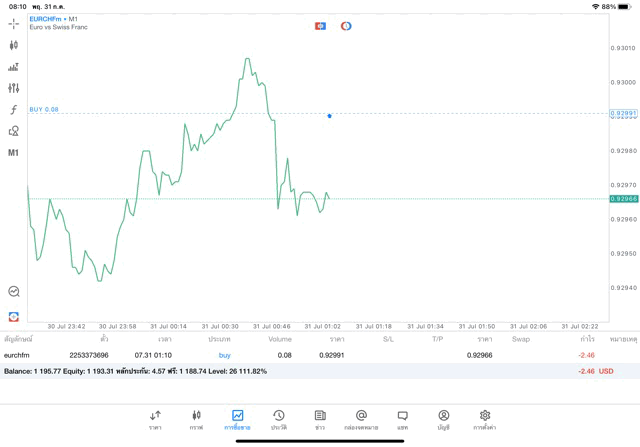The width and height of the screenshot is (640, 447).
Task: Open the mailbox (@) tab
Action: pos(361,419)
